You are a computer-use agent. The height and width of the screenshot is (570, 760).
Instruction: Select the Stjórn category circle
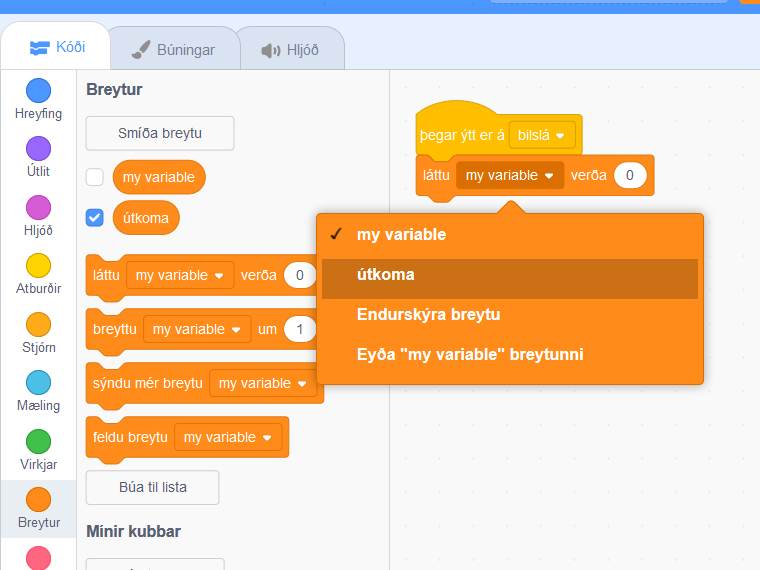point(38,324)
